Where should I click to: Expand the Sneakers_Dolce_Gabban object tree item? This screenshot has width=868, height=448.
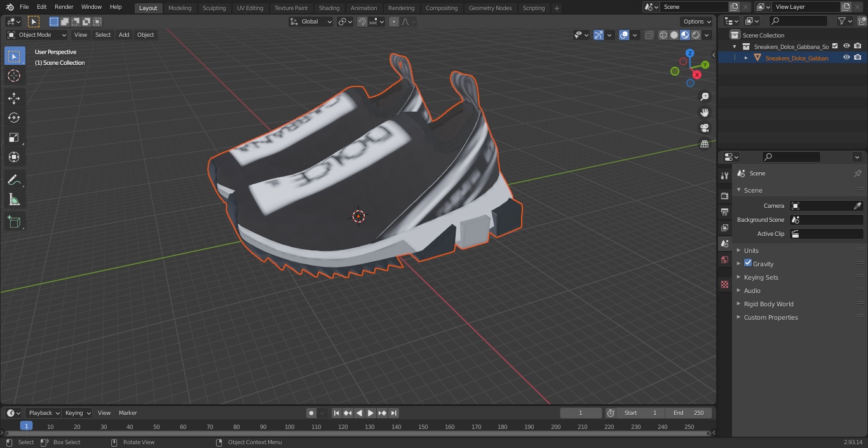[746, 58]
